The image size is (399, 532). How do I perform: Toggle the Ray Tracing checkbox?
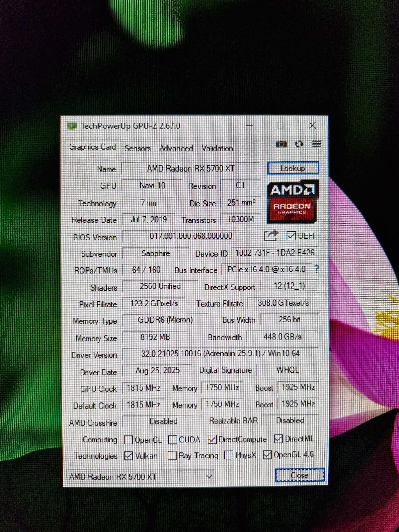point(172,455)
